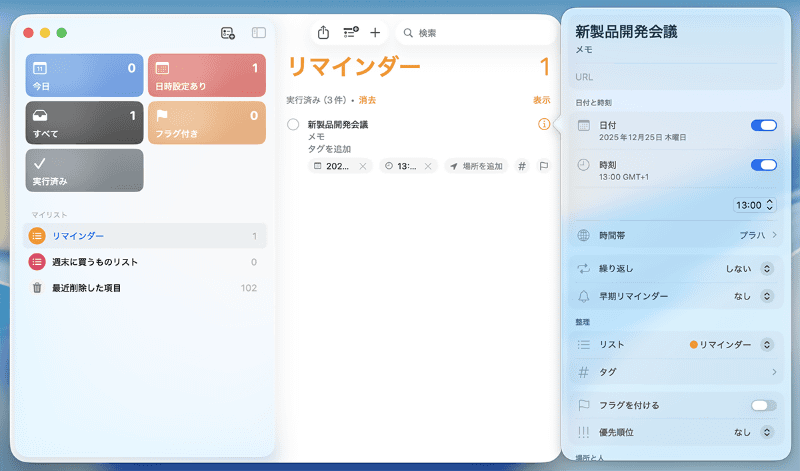This screenshot has height=471, width=800.
Task: Open the 今日 smart list card
Action: [85, 76]
